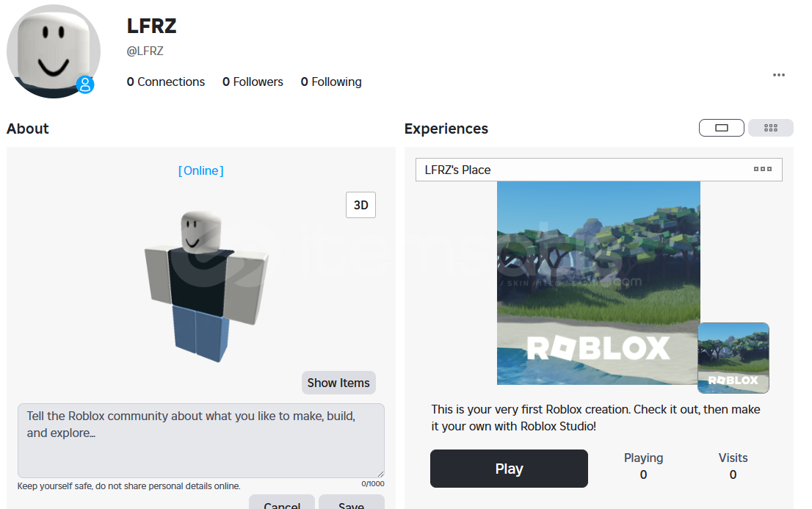812x509 pixels.
Task: Switch Experiences to grid view
Action: 770,128
